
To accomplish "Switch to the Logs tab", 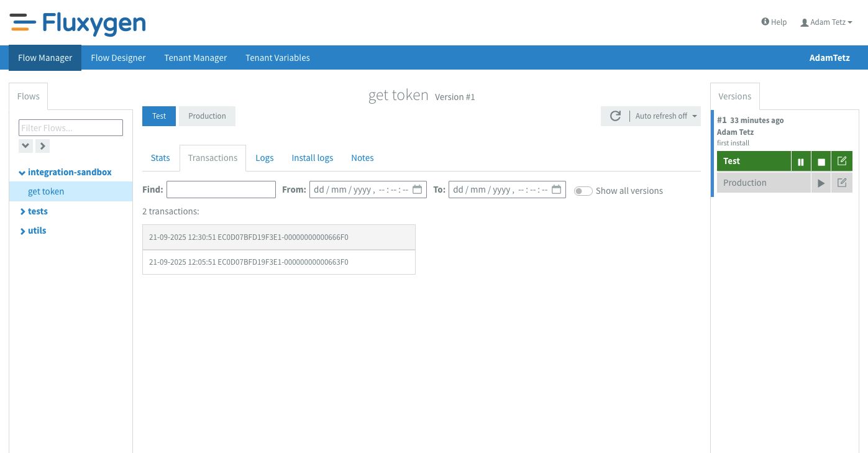I will point(264,158).
